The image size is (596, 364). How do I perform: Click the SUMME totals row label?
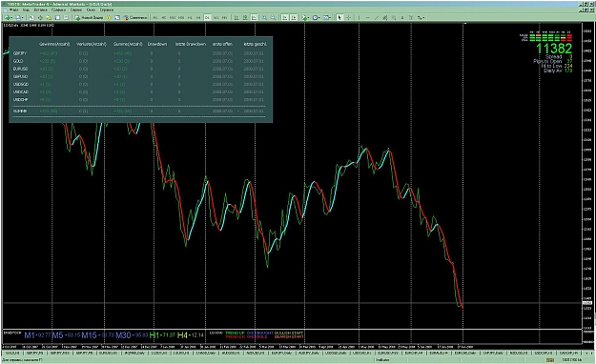pyautogui.click(x=20, y=111)
